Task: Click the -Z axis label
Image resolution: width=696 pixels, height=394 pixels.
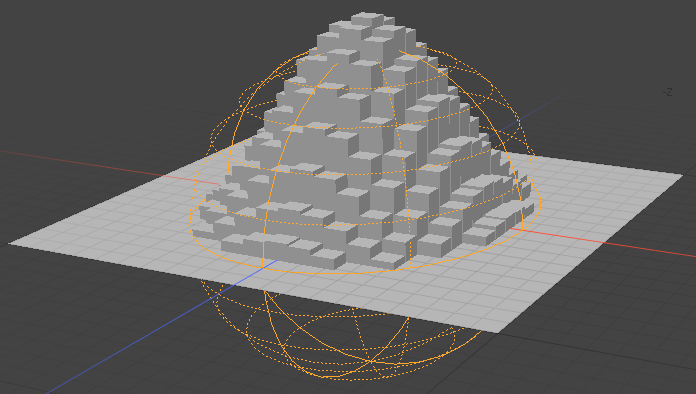Action: tap(667, 92)
